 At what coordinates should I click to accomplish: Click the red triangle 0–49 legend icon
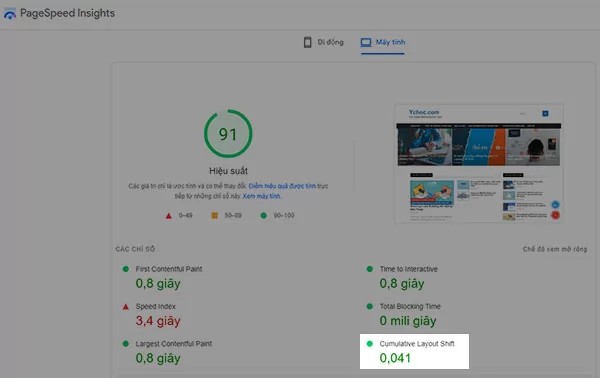pyautogui.click(x=169, y=216)
